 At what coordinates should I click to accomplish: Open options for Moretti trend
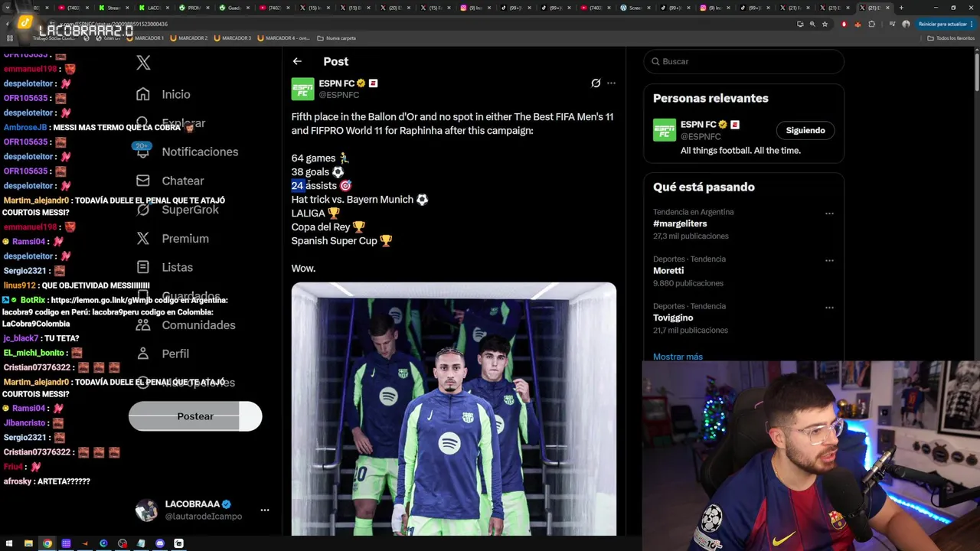pyautogui.click(x=829, y=260)
